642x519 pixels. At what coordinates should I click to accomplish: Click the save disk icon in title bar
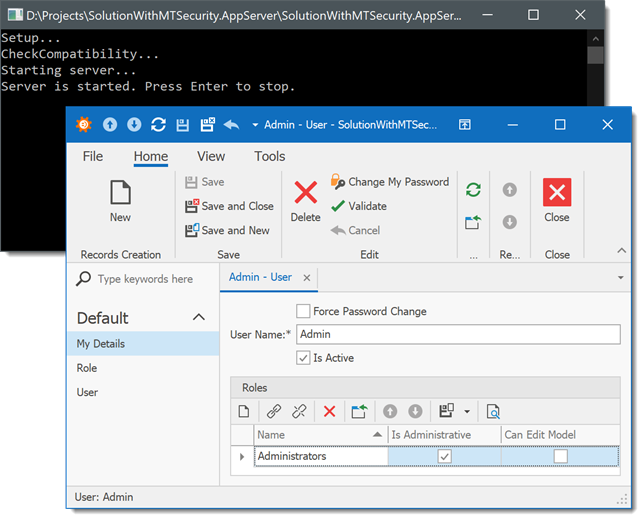click(x=183, y=125)
